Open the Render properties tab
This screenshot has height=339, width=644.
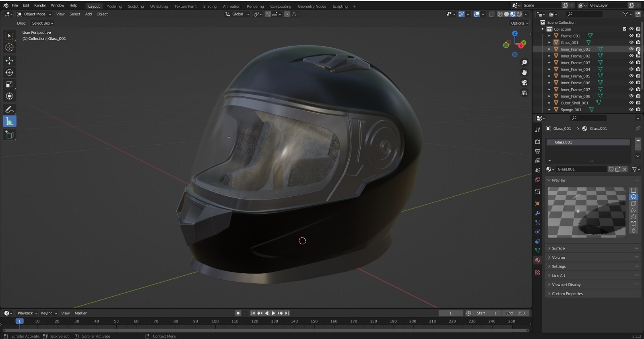click(x=537, y=142)
